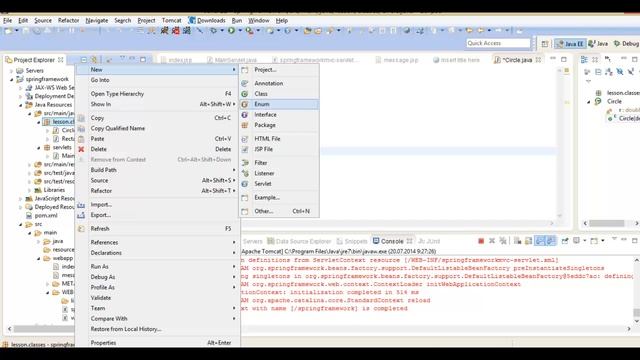Click the Run External Tools icon
640x360 pixels.
click(249, 31)
